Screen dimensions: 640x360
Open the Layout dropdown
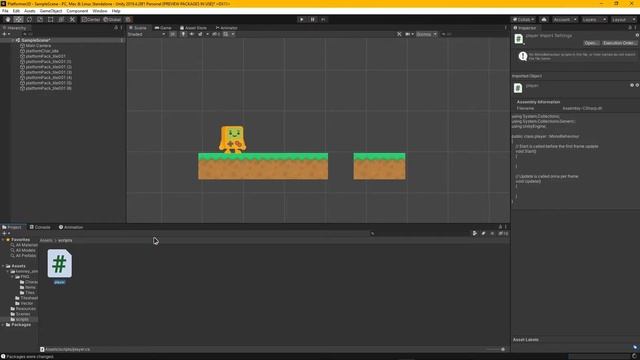623,20
